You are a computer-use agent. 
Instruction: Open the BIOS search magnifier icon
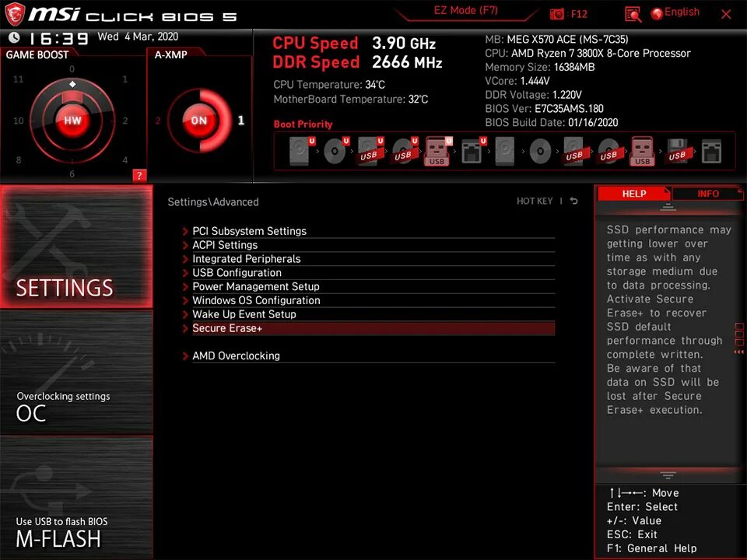tap(633, 15)
